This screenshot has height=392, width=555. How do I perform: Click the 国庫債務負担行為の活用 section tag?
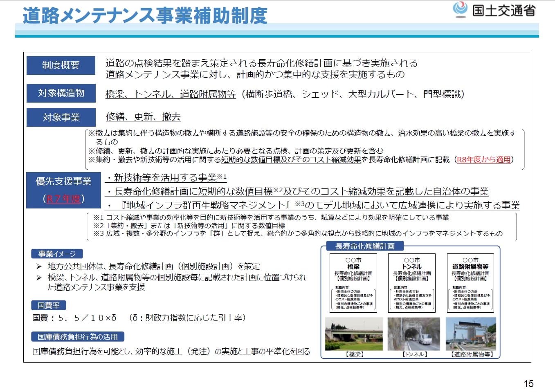click(78, 337)
